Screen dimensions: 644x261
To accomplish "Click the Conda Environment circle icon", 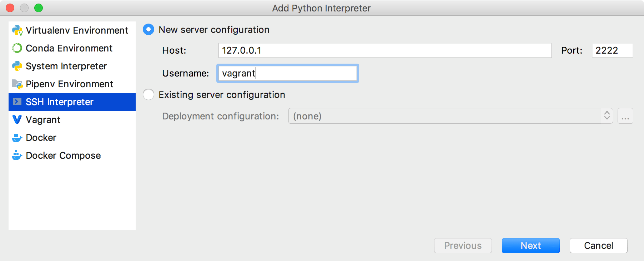I will (17, 48).
